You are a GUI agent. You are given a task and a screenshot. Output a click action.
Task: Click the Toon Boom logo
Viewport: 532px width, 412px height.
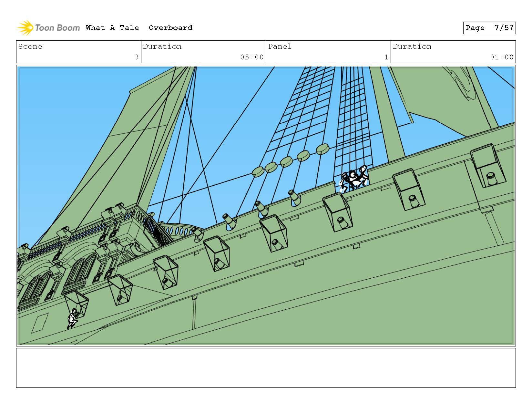[x=48, y=28]
